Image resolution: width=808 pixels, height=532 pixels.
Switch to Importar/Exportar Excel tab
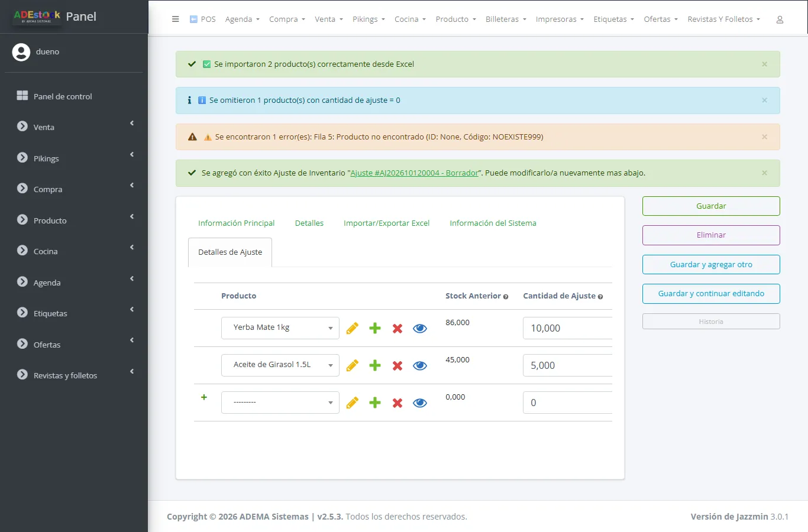point(387,223)
